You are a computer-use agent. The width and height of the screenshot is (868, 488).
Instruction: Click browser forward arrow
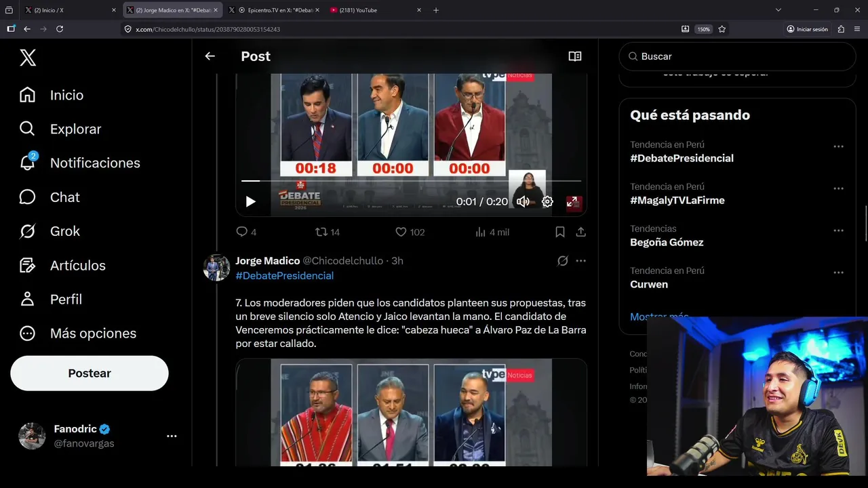(x=43, y=29)
